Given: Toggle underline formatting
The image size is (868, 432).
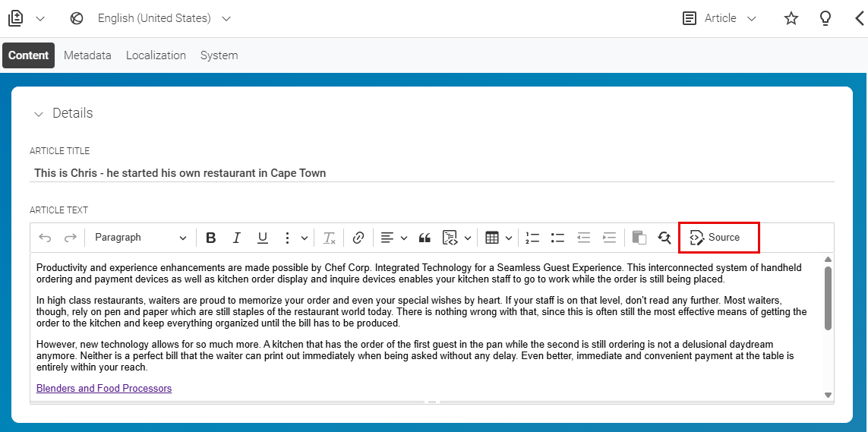Looking at the screenshot, I should pyautogui.click(x=263, y=238).
